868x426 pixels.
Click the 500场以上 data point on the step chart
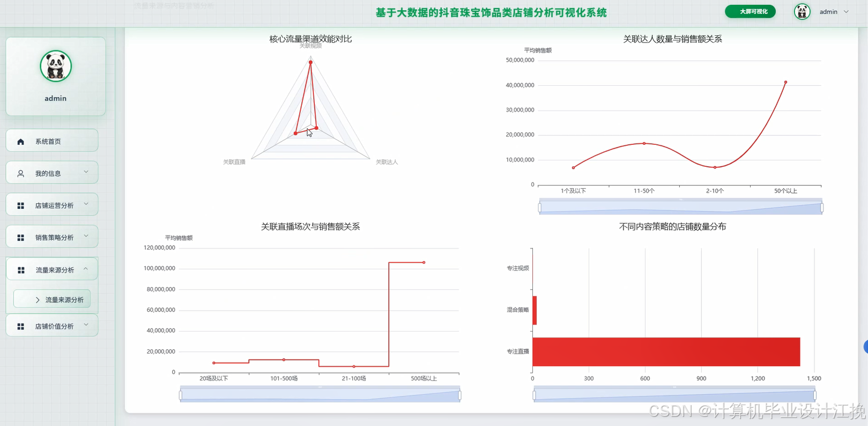(x=424, y=262)
